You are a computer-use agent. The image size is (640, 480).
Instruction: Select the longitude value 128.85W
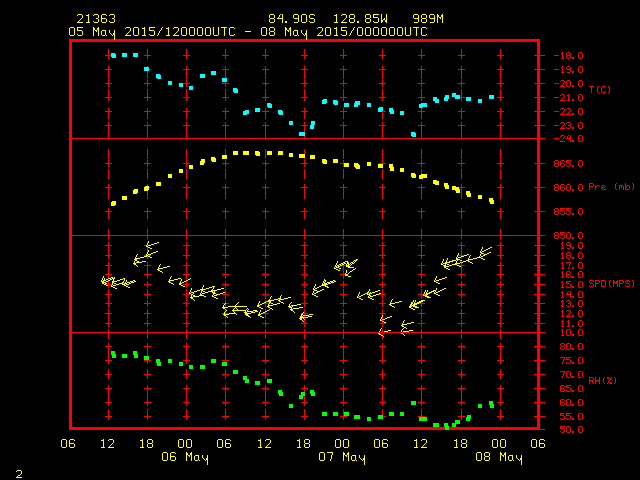tap(360, 19)
